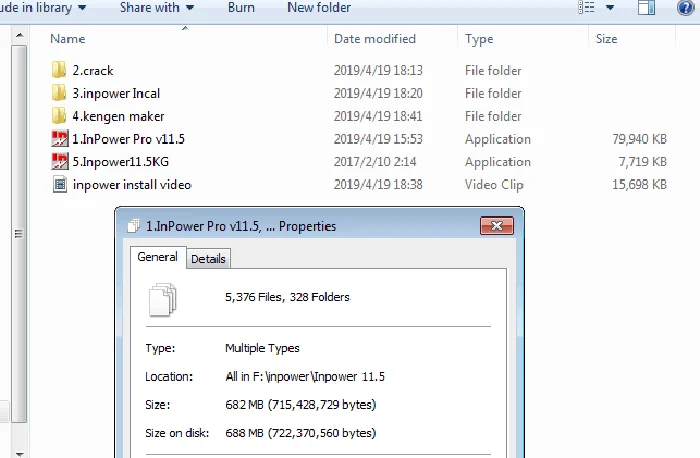
Task: Select the inpower install video file icon
Action: 60,184
